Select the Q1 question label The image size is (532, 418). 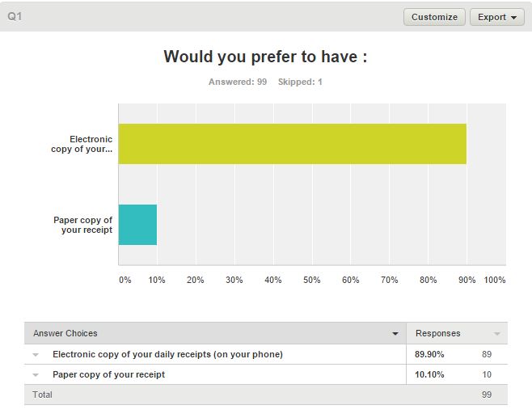pyautogui.click(x=15, y=16)
